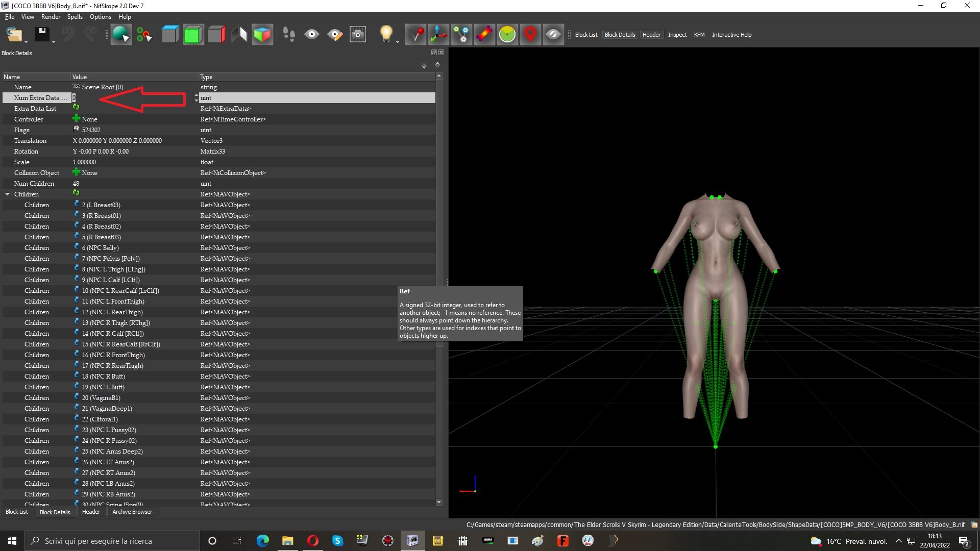980x551 pixels.
Task: Select the vertex selection tool
Action: tap(144, 35)
